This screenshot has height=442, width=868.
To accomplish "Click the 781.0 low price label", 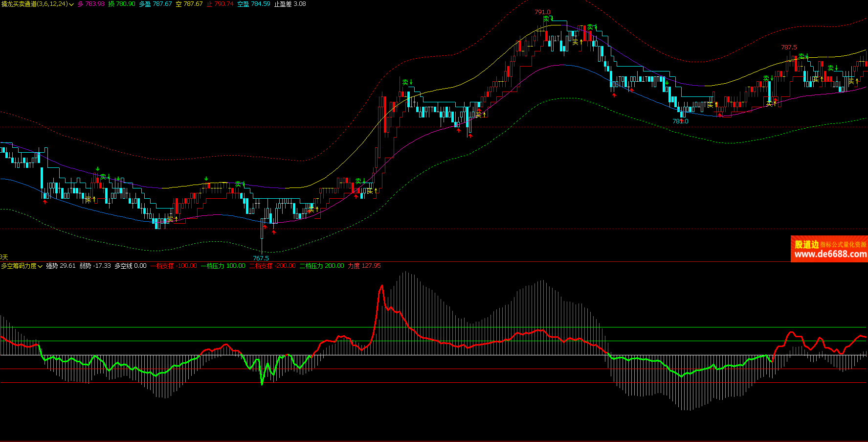I will tap(680, 121).
